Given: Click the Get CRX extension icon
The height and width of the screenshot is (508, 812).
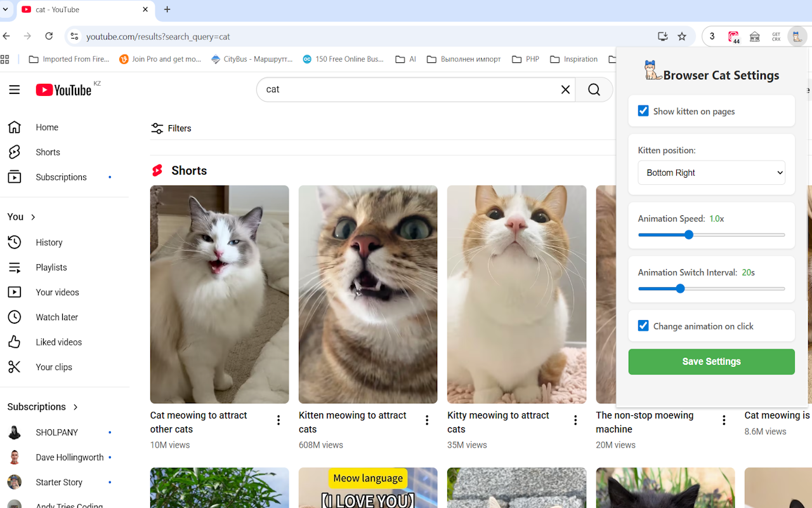Looking at the screenshot, I should 776,36.
